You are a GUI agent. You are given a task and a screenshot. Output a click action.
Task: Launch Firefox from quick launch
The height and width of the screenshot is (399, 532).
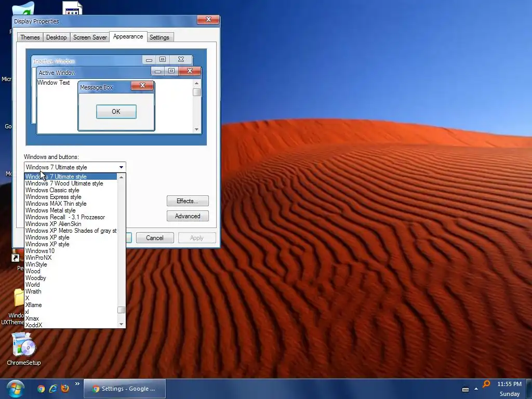tap(65, 388)
